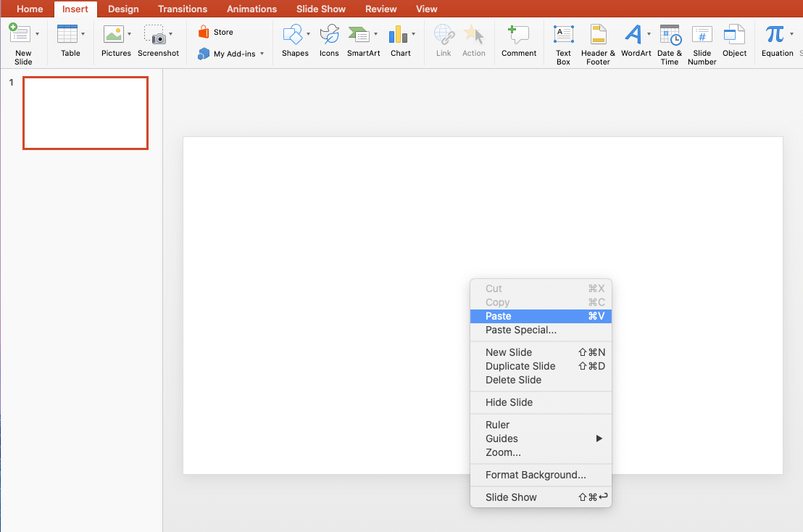803x532 pixels.
Task: Open Format Background... from context menu
Action: (x=541, y=475)
